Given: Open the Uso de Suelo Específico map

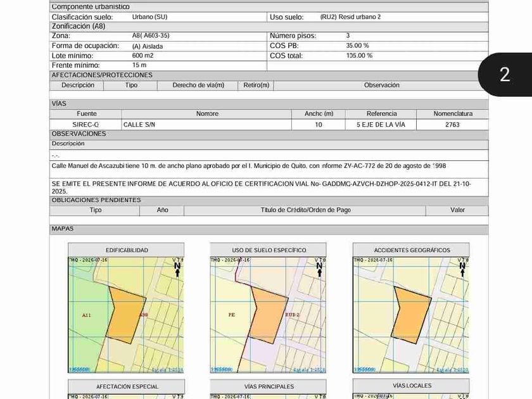Looking at the screenshot, I should point(268,315).
